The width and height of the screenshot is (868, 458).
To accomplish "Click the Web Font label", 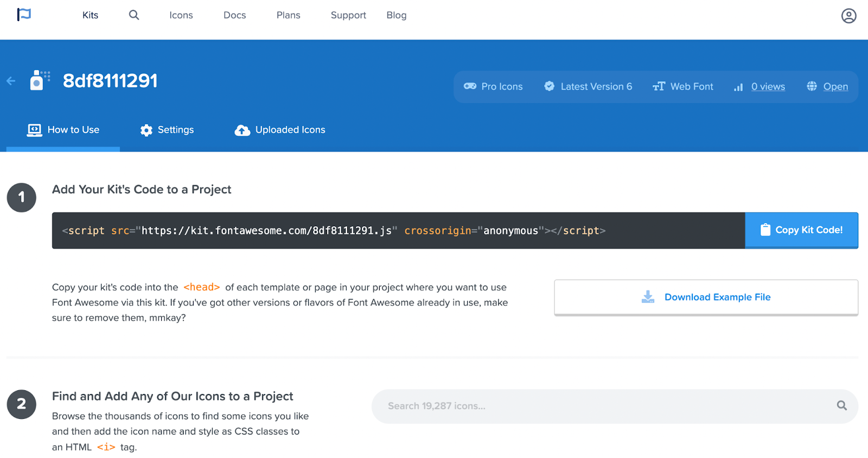I will point(692,86).
